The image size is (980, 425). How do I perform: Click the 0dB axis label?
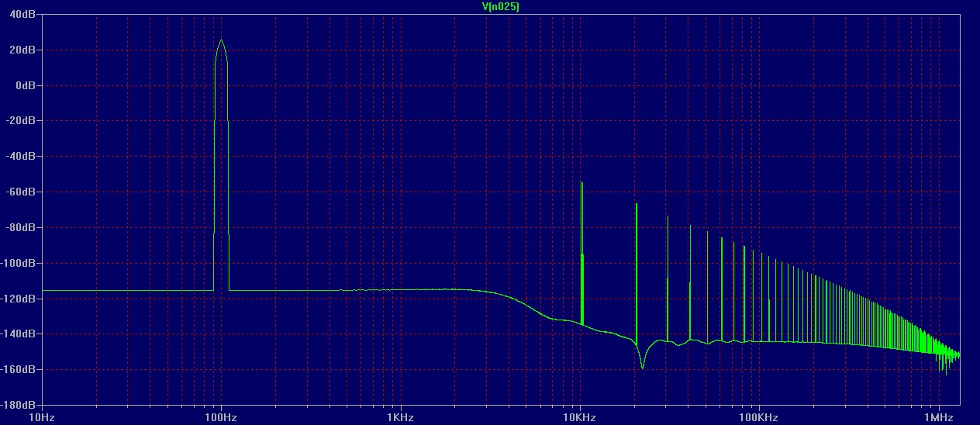26,85
